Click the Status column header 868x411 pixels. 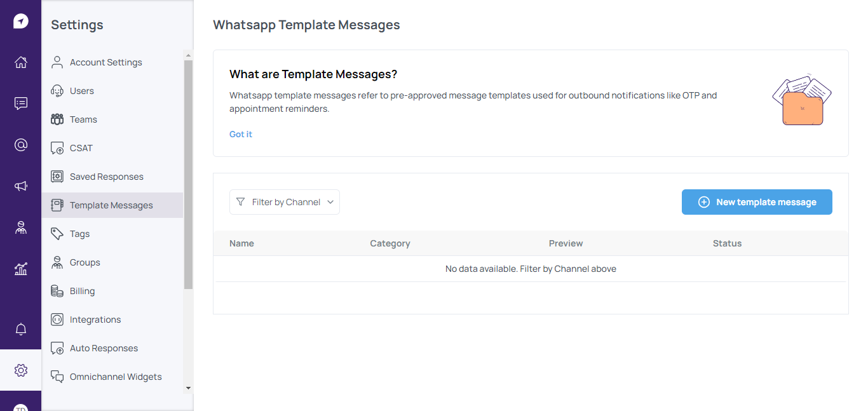coord(727,243)
